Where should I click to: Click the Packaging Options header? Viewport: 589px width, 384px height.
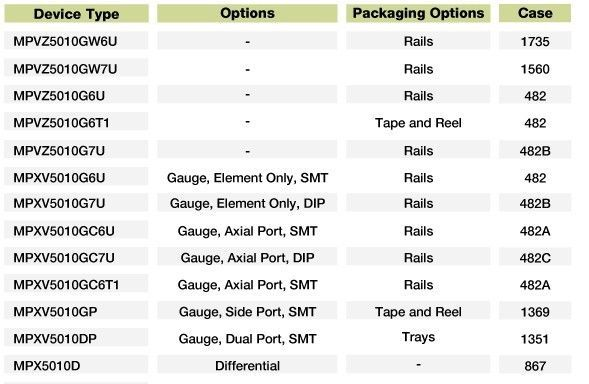pyautogui.click(x=418, y=14)
